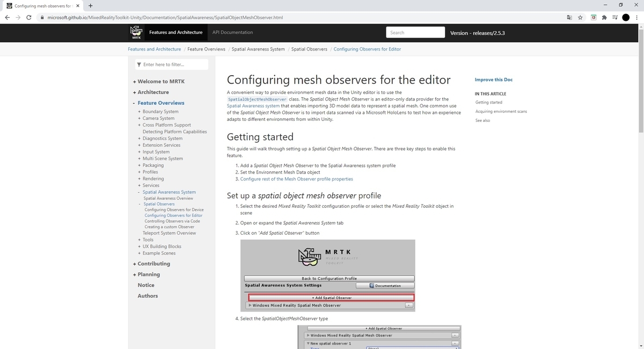Open Chrome profile avatar
644x349 pixels.
[x=626, y=17]
